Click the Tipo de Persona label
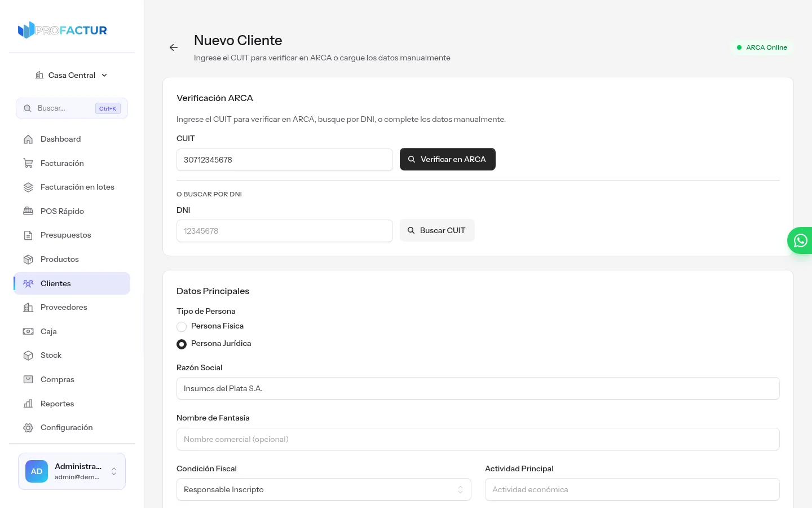 pos(206,311)
